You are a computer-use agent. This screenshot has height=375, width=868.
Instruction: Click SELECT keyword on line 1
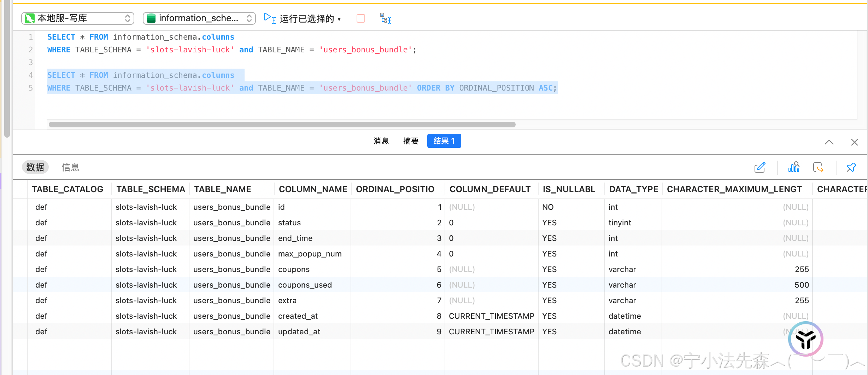click(61, 37)
